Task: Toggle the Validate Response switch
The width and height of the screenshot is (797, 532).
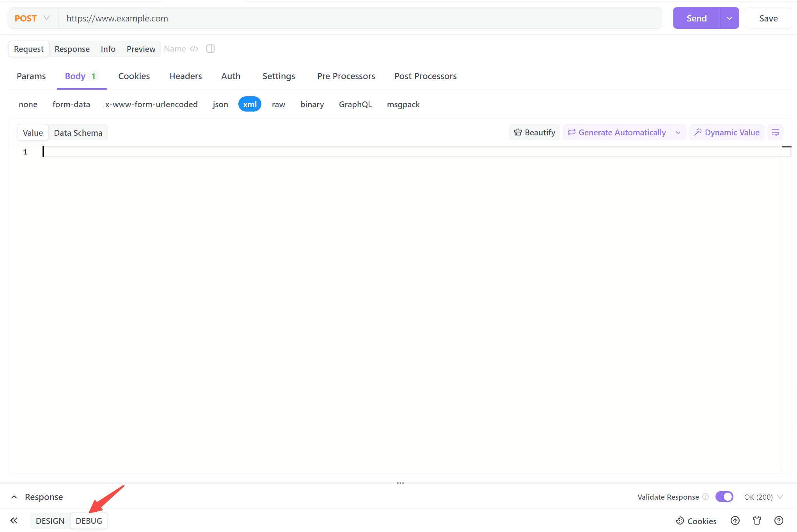Action: [x=724, y=497]
